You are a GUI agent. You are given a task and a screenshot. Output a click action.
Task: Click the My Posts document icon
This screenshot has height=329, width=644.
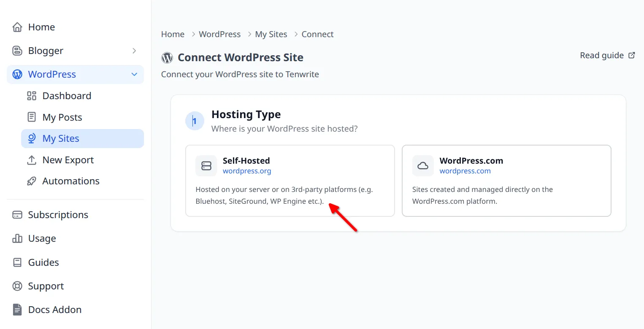click(x=32, y=117)
